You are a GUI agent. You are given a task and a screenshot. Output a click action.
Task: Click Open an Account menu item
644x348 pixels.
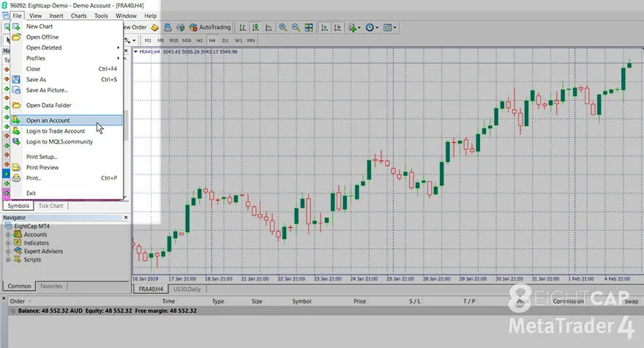coord(67,121)
